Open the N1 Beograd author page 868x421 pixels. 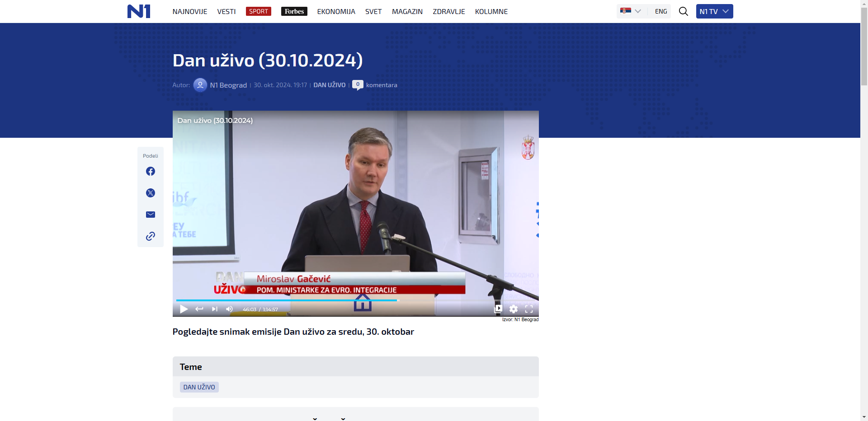(x=228, y=85)
